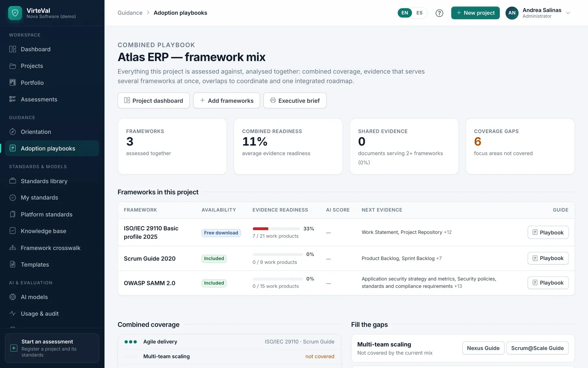Click the Assessments list icon

(x=13, y=99)
